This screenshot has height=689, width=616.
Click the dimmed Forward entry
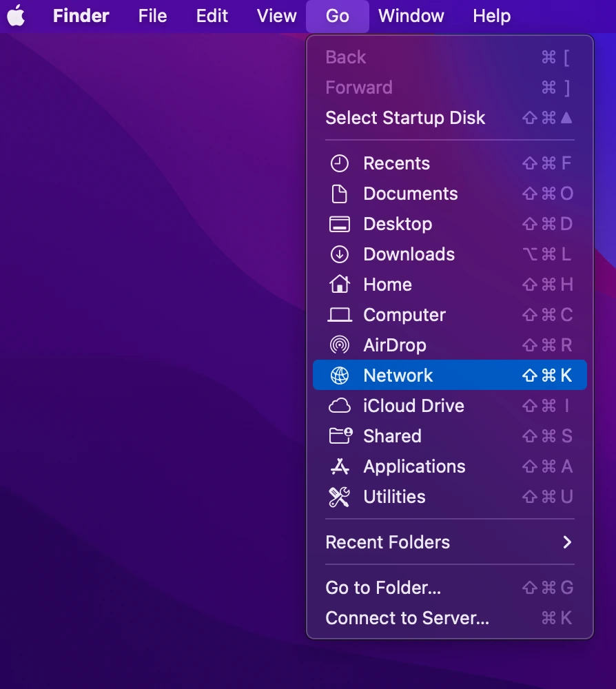tap(449, 88)
